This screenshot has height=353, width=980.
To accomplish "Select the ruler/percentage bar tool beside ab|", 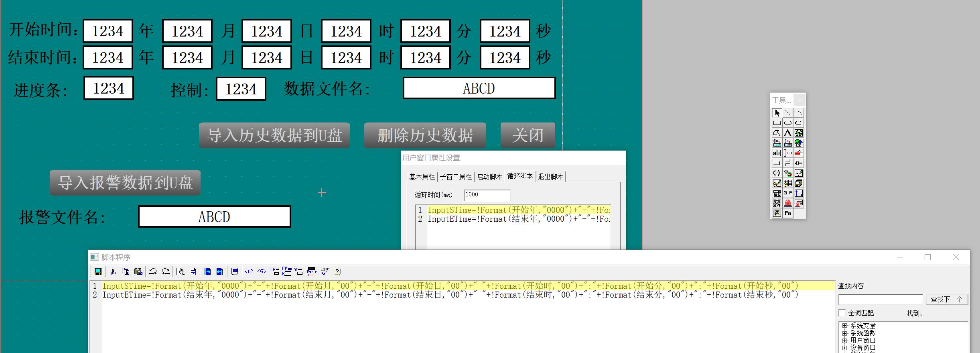I will [x=788, y=153].
